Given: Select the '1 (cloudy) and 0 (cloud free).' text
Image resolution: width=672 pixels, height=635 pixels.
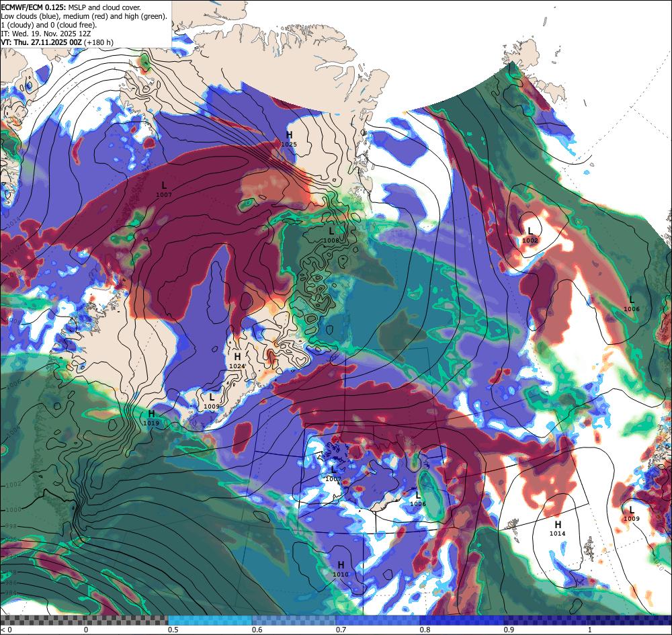Looking at the screenshot, I should click(x=49, y=24).
